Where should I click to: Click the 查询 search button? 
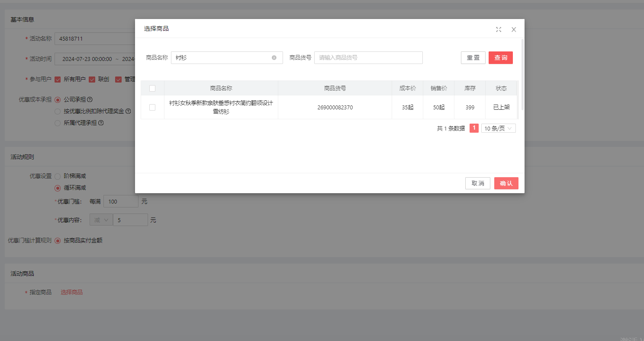click(500, 57)
